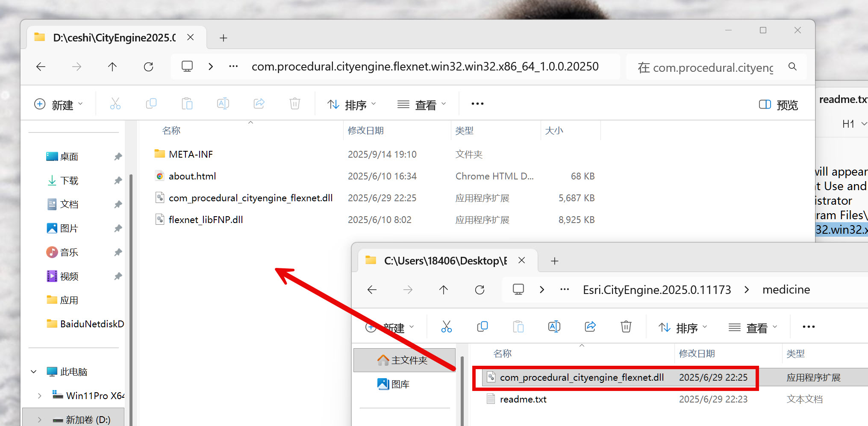Click the search magnifier icon in back window
This screenshot has height=426, width=868.
pos(792,67)
